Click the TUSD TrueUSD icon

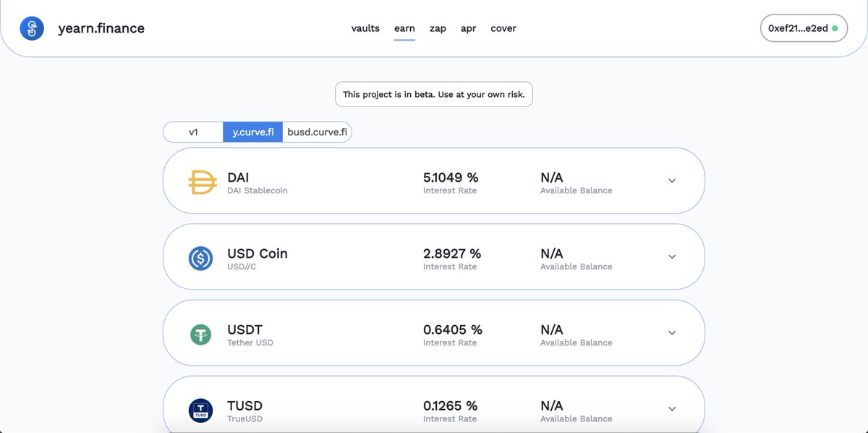(200, 411)
